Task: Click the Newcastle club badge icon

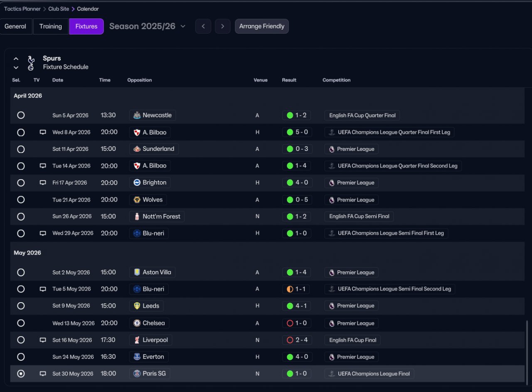Action: click(137, 115)
